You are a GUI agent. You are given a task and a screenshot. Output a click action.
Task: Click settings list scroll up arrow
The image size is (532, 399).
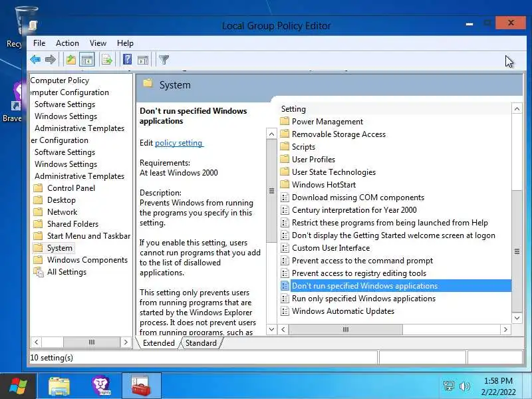517,109
